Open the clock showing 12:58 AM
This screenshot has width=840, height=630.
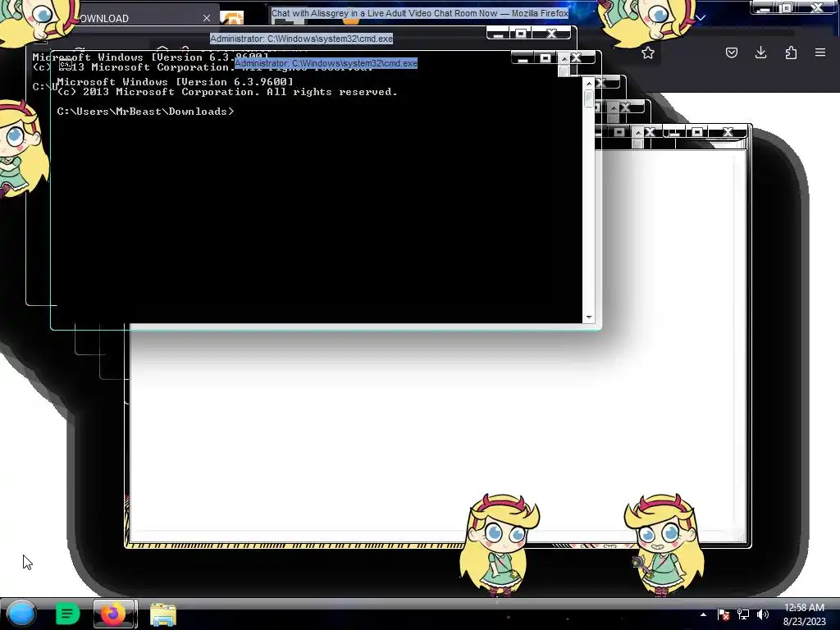[804, 614]
